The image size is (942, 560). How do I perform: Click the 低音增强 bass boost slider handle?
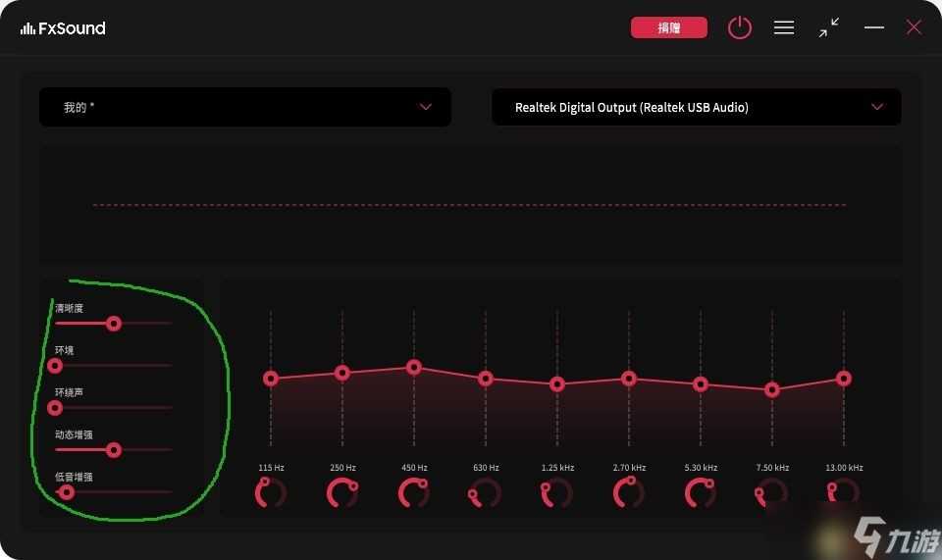tap(67, 492)
